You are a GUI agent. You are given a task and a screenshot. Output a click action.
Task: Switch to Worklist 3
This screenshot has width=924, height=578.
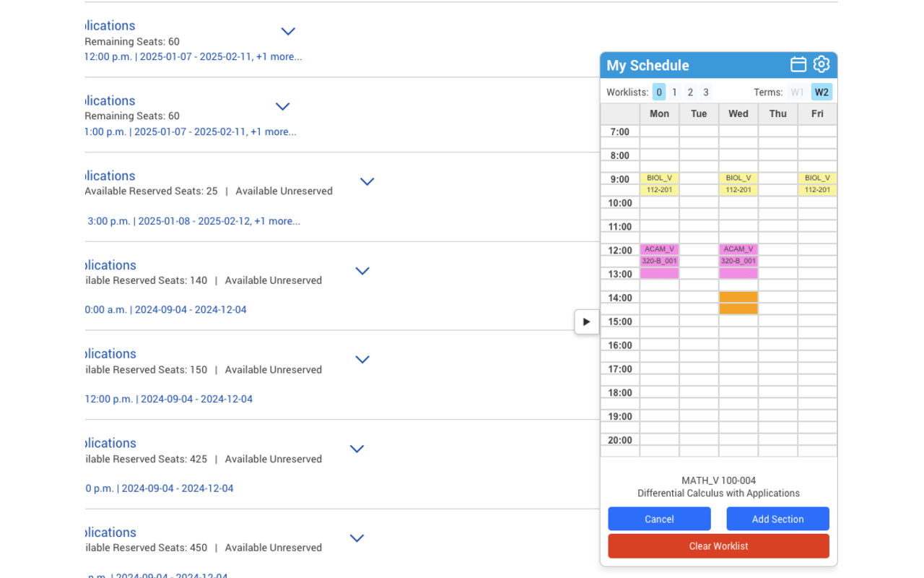coord(705,92)
